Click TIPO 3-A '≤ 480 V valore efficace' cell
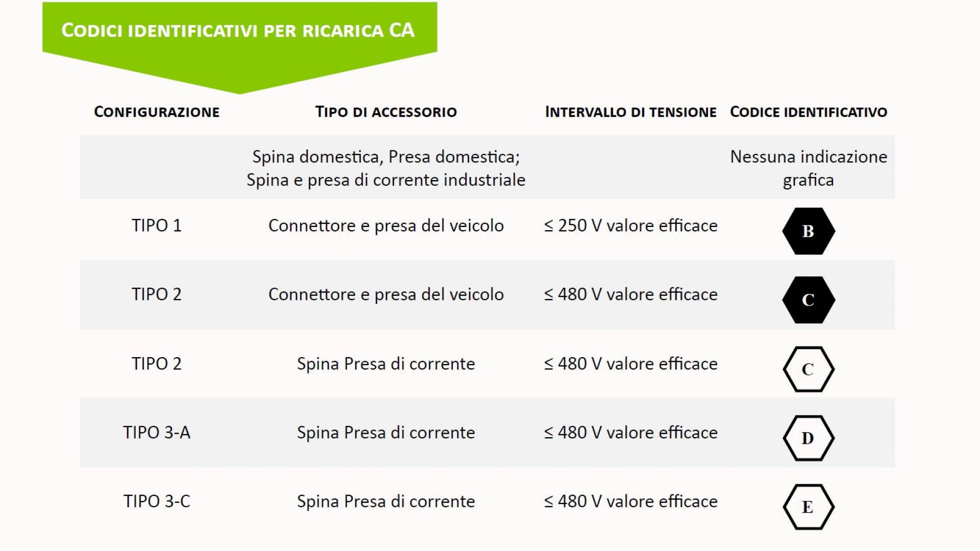 [x=631, y=433]
